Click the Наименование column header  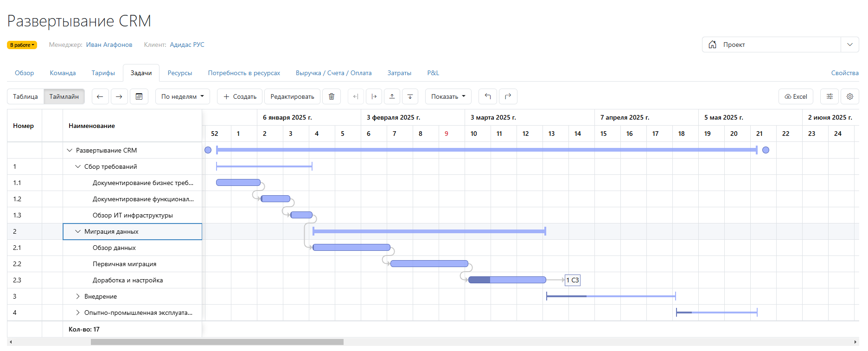pos(132,126)
